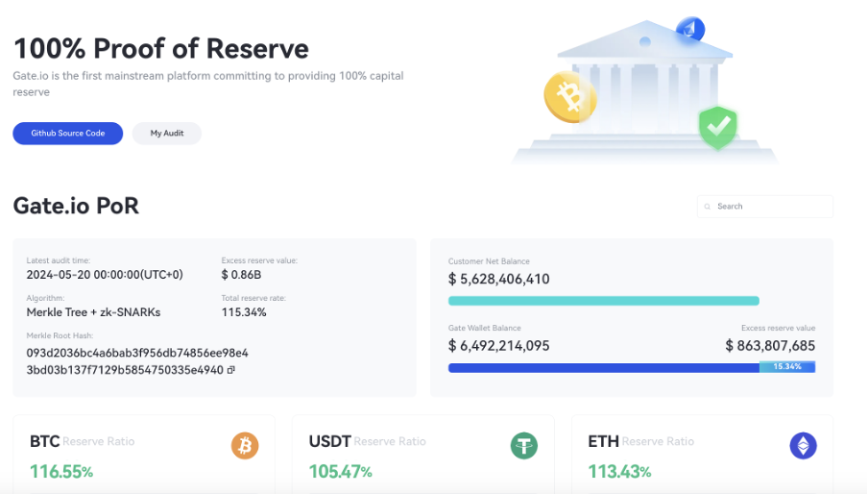Click the Tether icon in USDT card
The height and width of the screenshot is (494, 868).
tap(524, 446)
